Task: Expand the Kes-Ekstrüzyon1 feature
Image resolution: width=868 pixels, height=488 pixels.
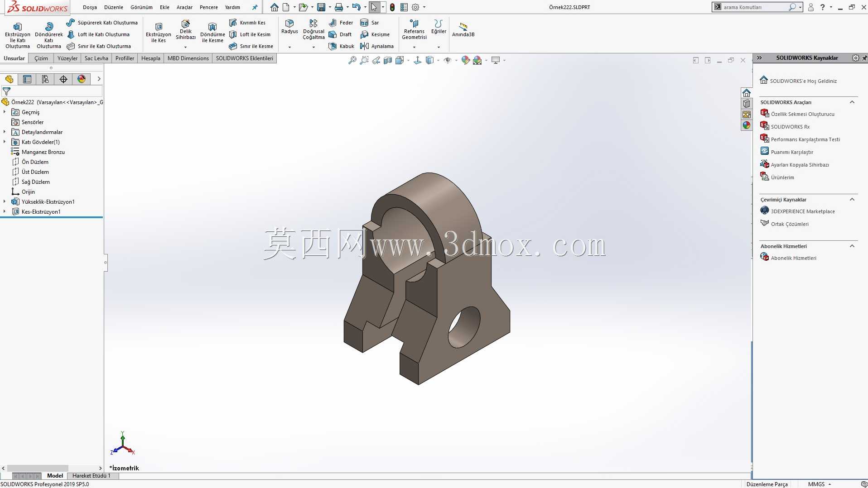Action: pyautogui.click(x=5, y=211)
